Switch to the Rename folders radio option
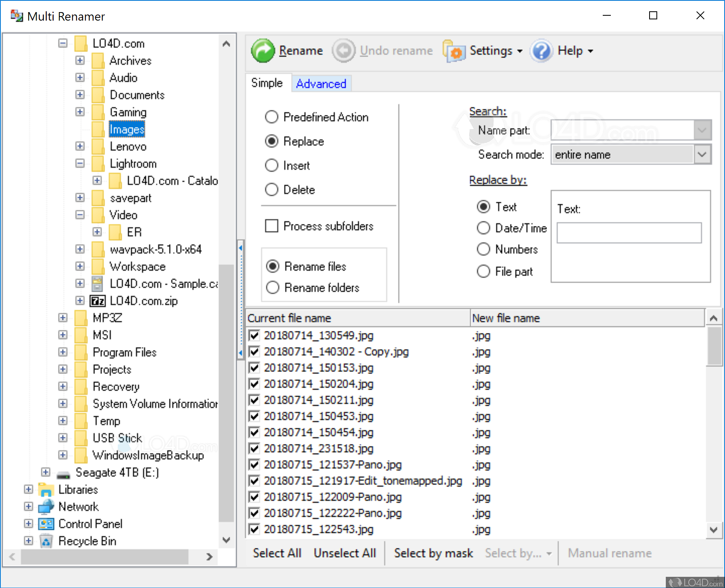725x588 pixels. [273, 287]
